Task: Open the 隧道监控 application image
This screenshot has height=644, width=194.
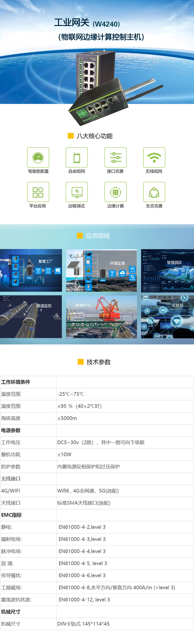Action: [x=31, y=317]
